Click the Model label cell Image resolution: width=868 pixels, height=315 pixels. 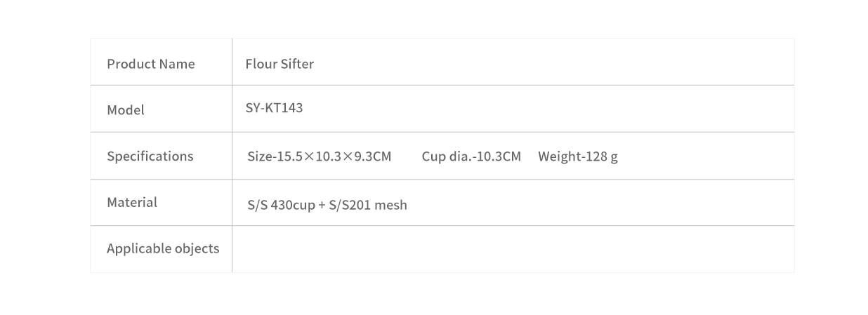point(161,109)
